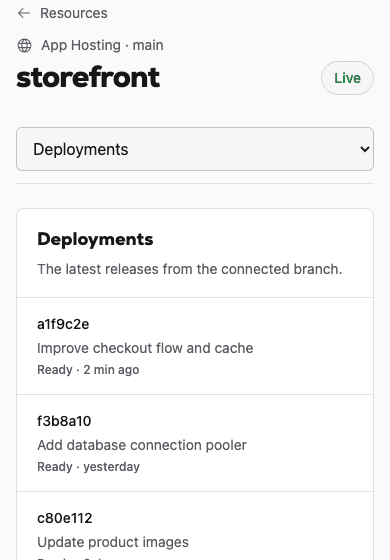Image resolution: width=390 pixels, height=560 pixels.
Task: Click the commit message Improve checkout flow and cache
Action: tap(145, 348)
